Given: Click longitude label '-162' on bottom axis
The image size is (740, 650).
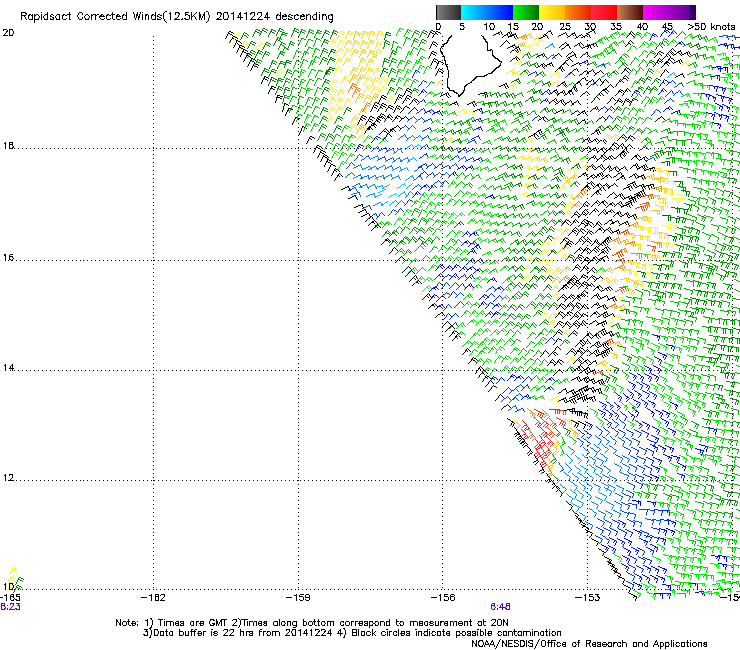Looking at the screenshot, I should tap(153, 598).
